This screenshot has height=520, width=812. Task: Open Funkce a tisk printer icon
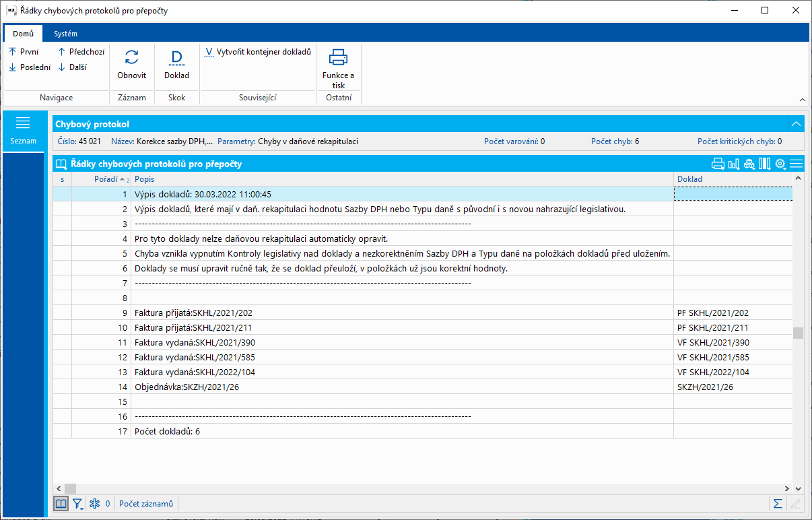338,58
